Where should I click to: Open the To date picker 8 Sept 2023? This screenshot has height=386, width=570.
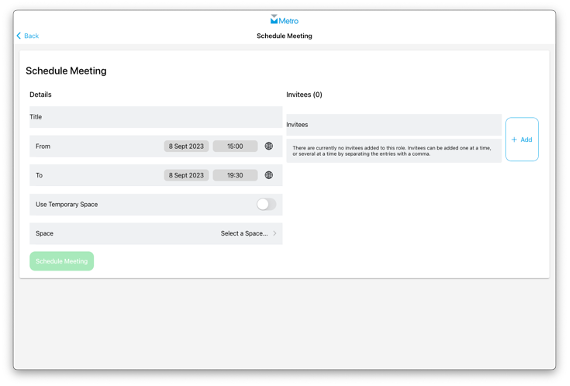186,175
